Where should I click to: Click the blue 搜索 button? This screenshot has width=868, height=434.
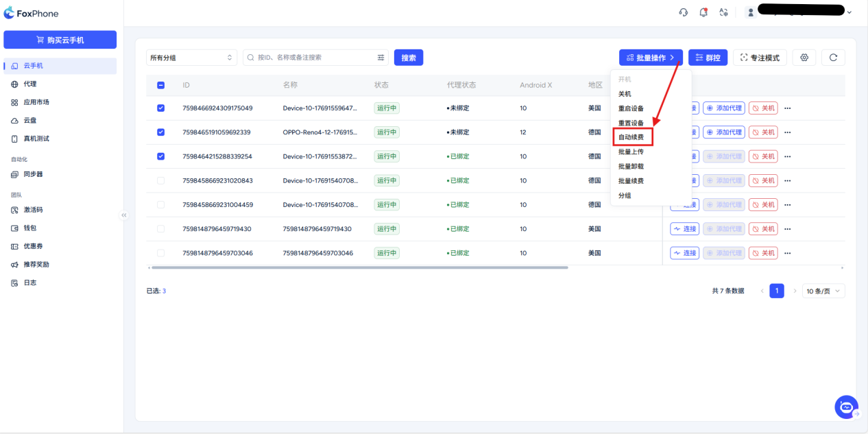pyautogui.click(x=409, y=58)
